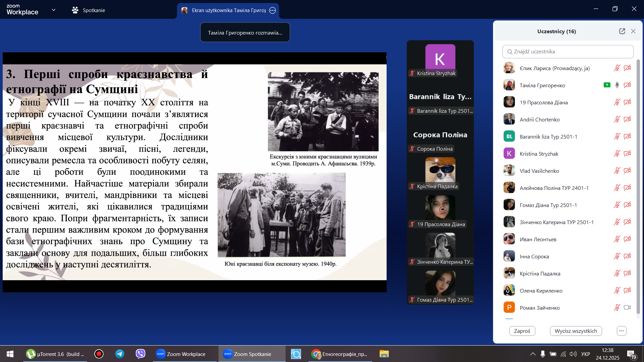Click the red recording app taskbar icon
644x362 pixels.
[99, 354]
